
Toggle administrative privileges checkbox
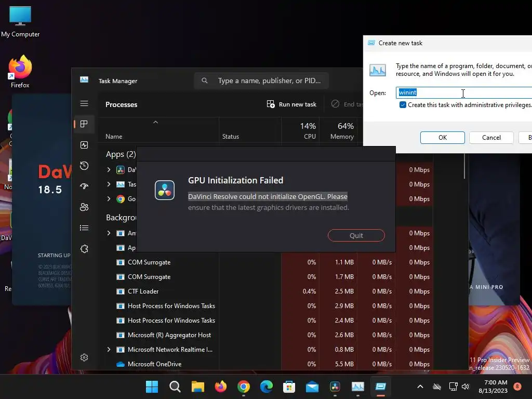[x=403, y=105]
